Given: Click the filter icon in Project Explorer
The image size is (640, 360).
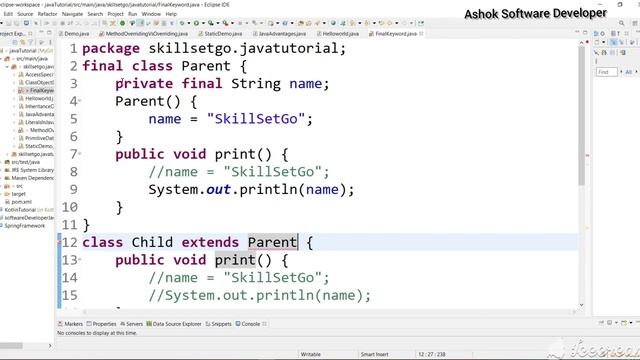Looking at the screenshot, I should click(x=30, y=42).
